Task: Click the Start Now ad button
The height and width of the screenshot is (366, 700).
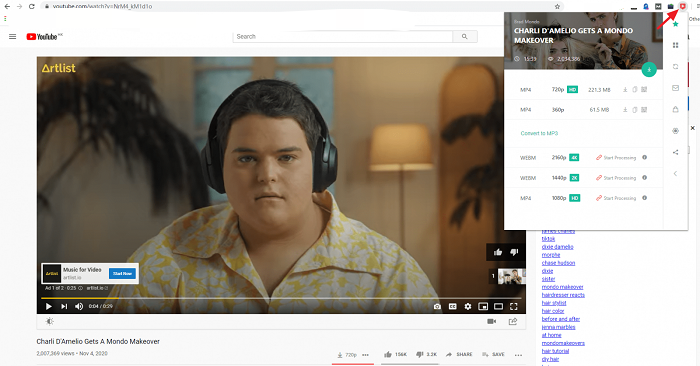Action: (122, 274)
